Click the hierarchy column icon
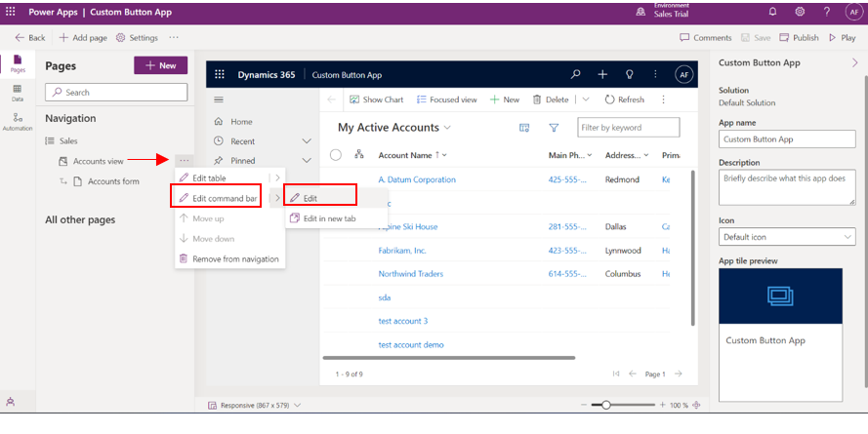 tap(359, 155)
